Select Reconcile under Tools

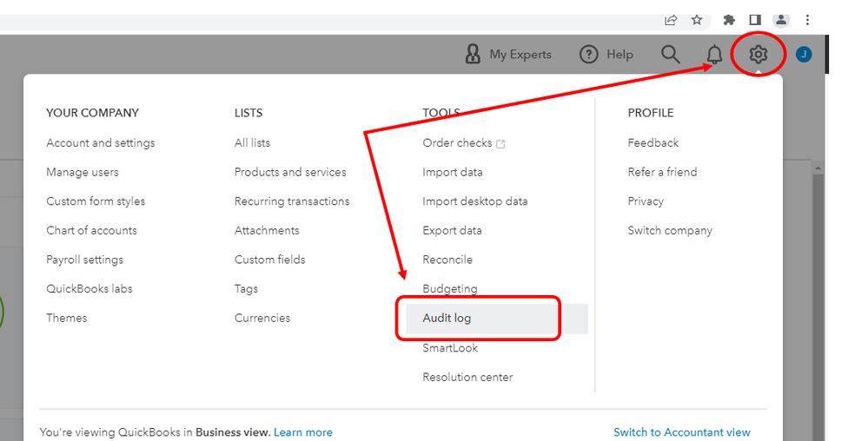click(x=447, y=260)
